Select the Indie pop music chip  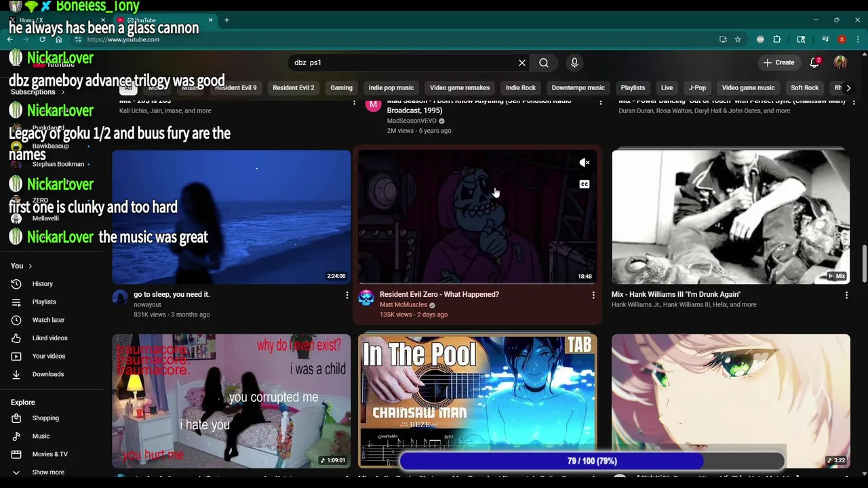pos(391,87)
